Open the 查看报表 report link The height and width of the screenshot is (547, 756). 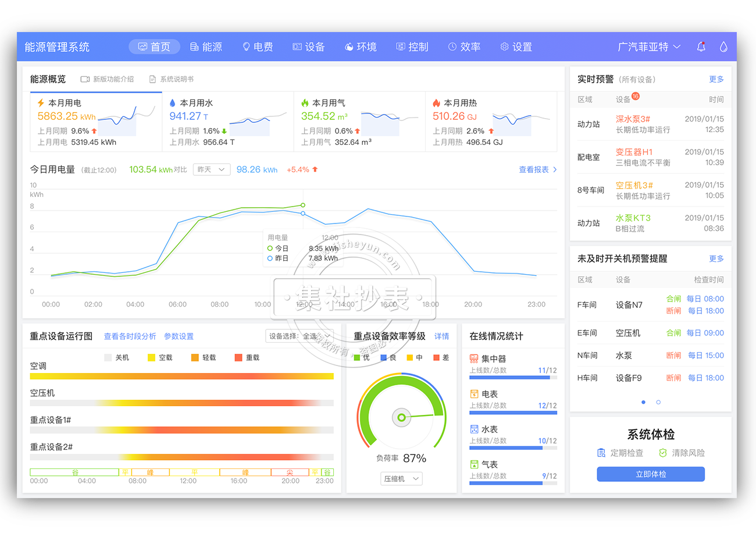[533, 169]
